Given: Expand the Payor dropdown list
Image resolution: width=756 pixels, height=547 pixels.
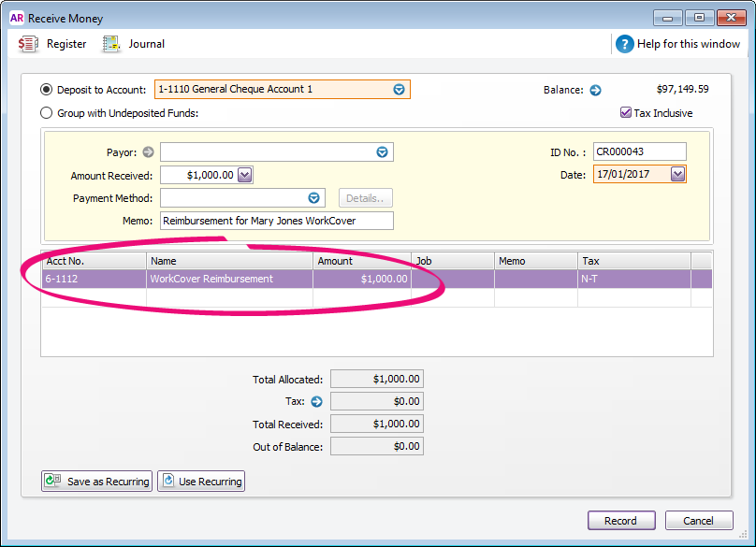Looking at the screenshot, I should [382, 152].
